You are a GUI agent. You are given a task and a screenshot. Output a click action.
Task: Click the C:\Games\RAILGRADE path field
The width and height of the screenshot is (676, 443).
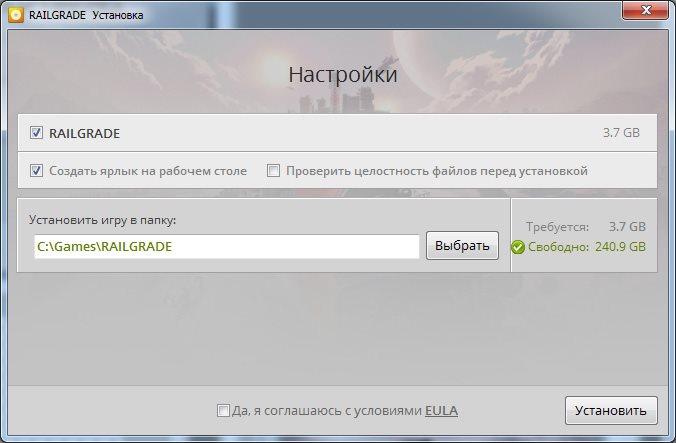coord(227,246)
